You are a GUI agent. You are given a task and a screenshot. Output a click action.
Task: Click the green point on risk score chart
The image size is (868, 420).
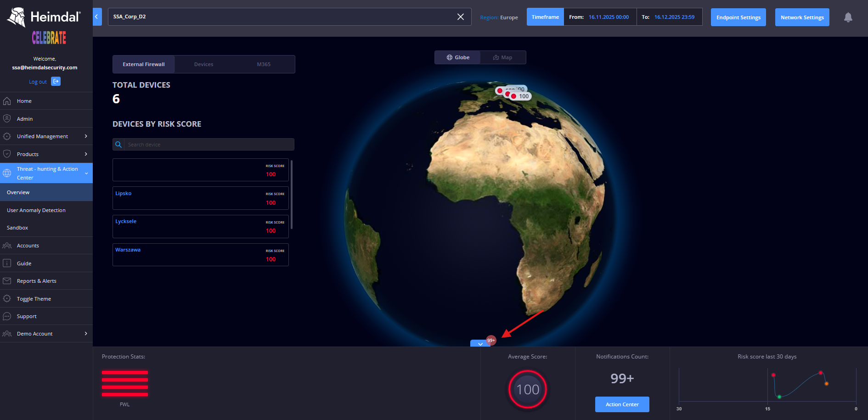tap(779, 397)
